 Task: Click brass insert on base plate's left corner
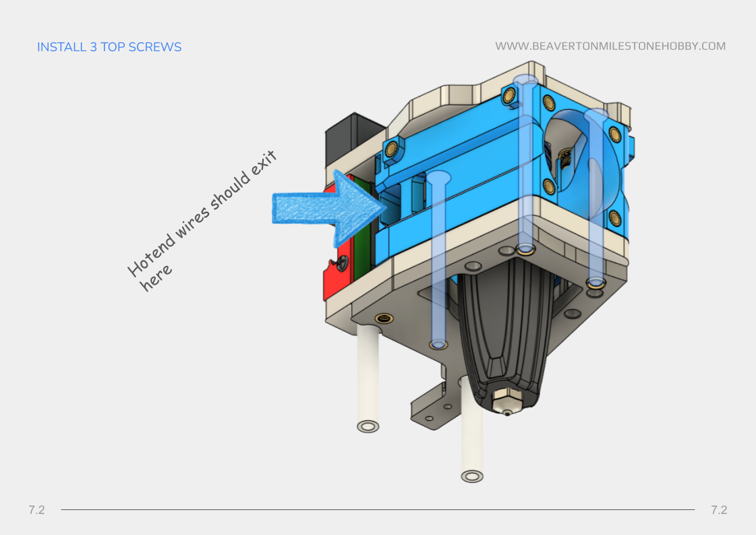(385, 318)
